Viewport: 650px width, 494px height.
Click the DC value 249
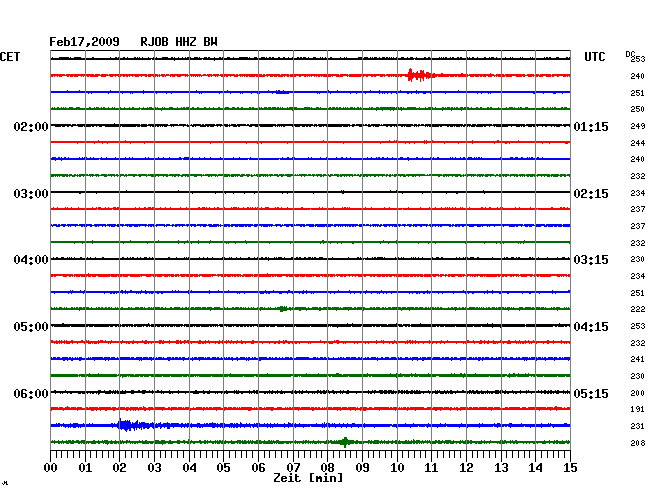(638, 126)
